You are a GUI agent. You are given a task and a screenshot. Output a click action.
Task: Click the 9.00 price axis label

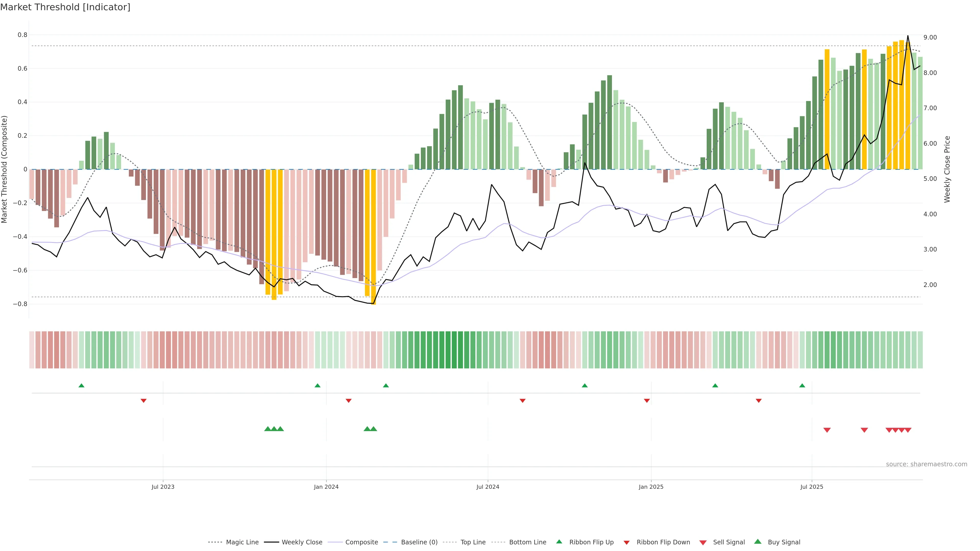[930, 37]
